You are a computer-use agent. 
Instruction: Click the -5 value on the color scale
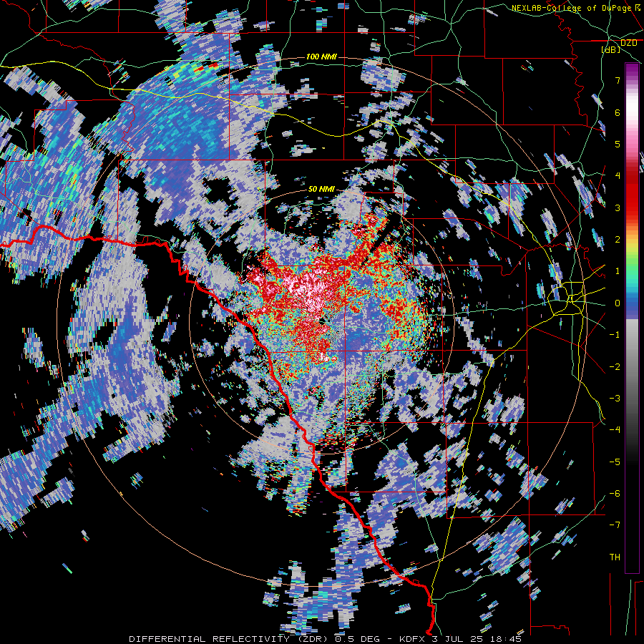[615, 462]
